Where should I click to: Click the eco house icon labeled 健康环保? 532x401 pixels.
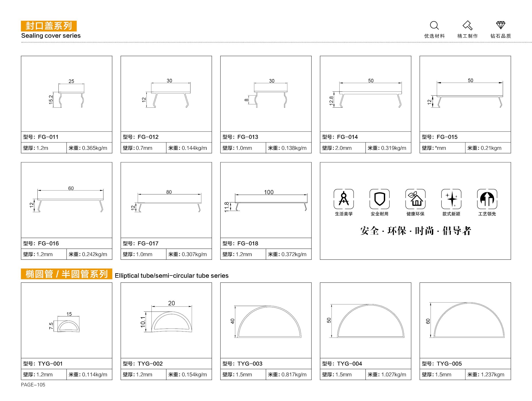click(415, 199)
